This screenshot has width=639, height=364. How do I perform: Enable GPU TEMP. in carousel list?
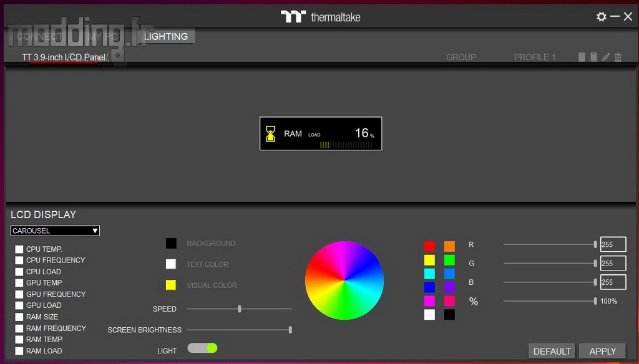[19, 283]
